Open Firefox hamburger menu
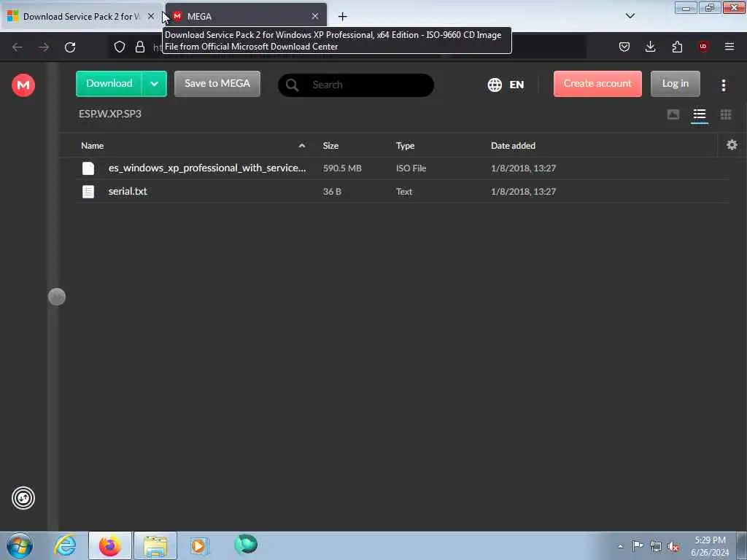747x560 pixels. point(729,47)
